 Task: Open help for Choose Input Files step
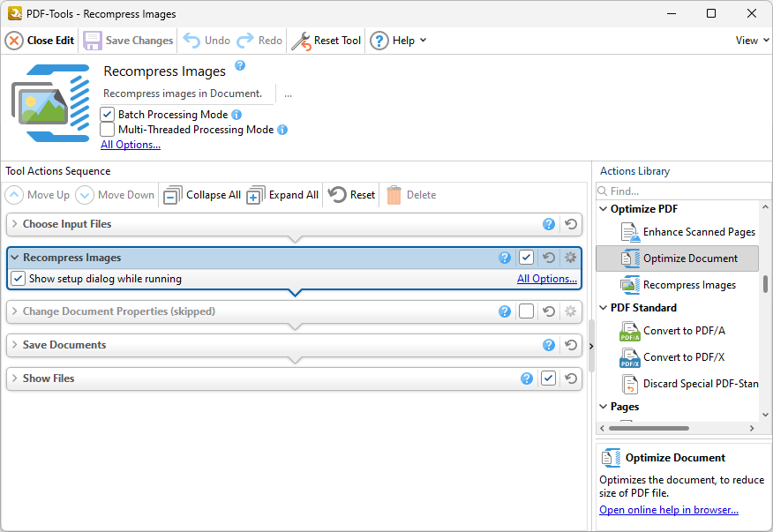pyautogui.click(x=549, y=224)
